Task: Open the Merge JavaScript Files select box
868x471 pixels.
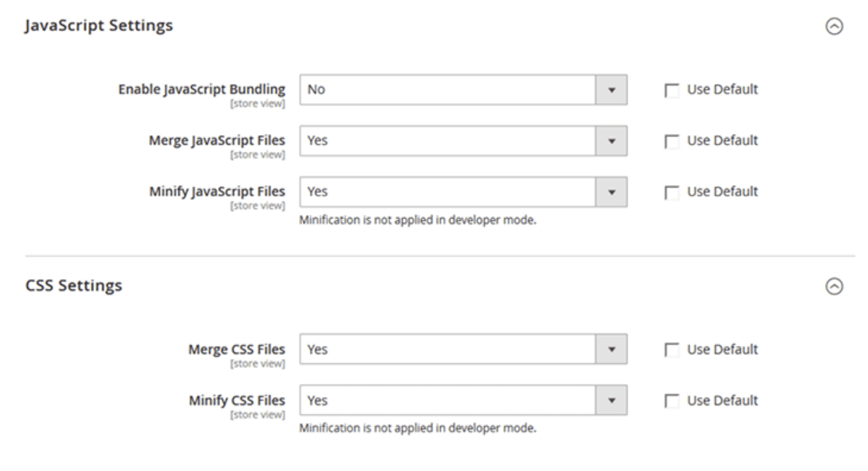Action: (463, 141)
